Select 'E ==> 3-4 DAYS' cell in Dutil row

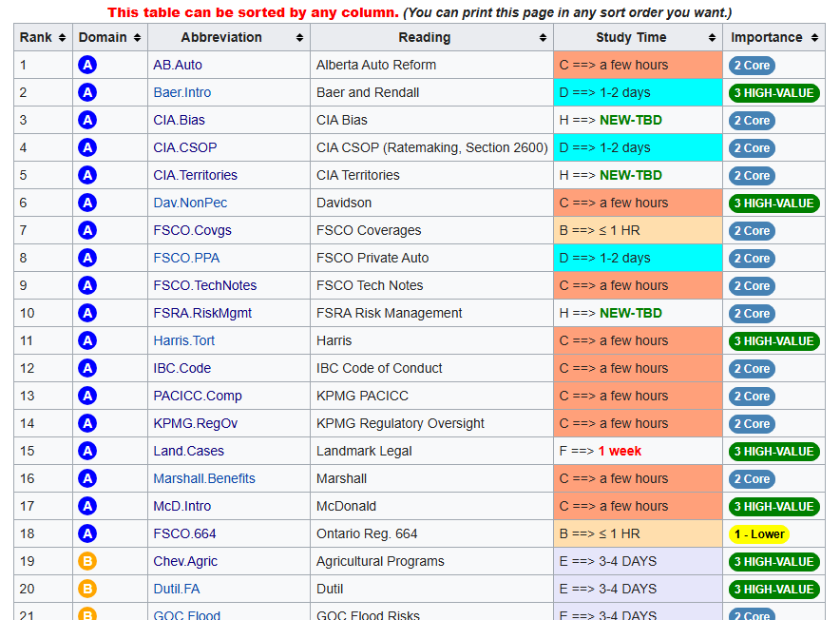pos(638,589)
